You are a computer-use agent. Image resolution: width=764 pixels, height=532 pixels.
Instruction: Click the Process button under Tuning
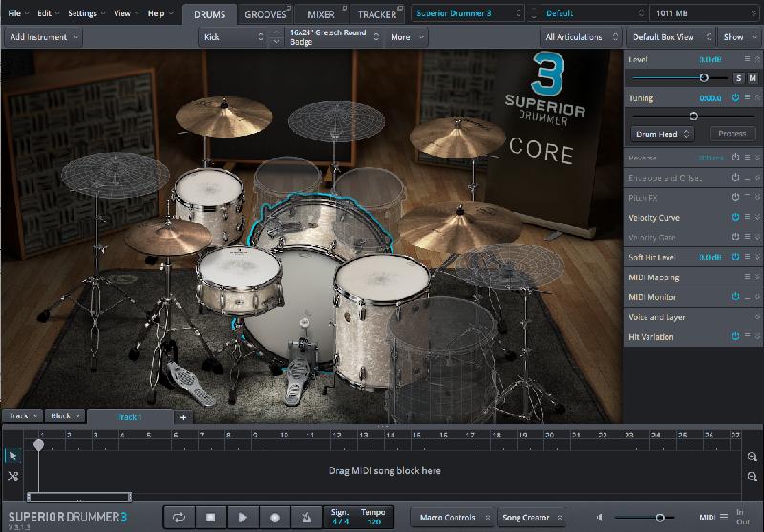click(732, 134)
